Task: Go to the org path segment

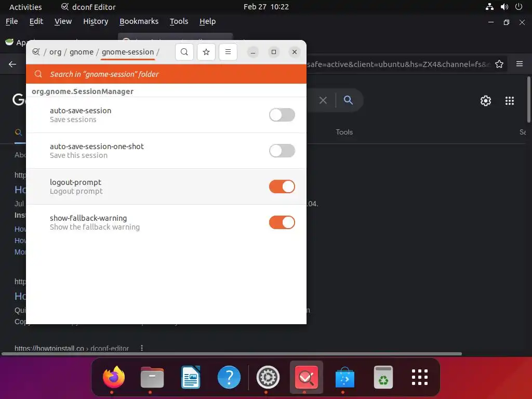Action: point(55,52)
